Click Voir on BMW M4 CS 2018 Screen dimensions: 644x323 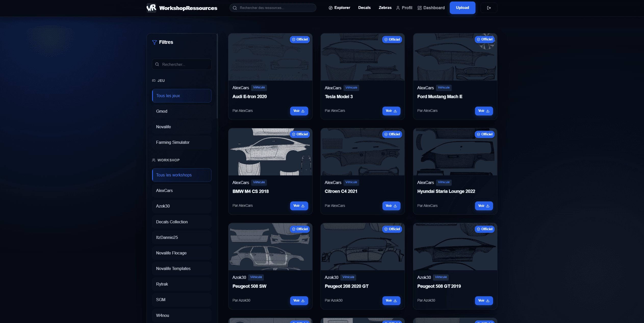pos(299,206)
